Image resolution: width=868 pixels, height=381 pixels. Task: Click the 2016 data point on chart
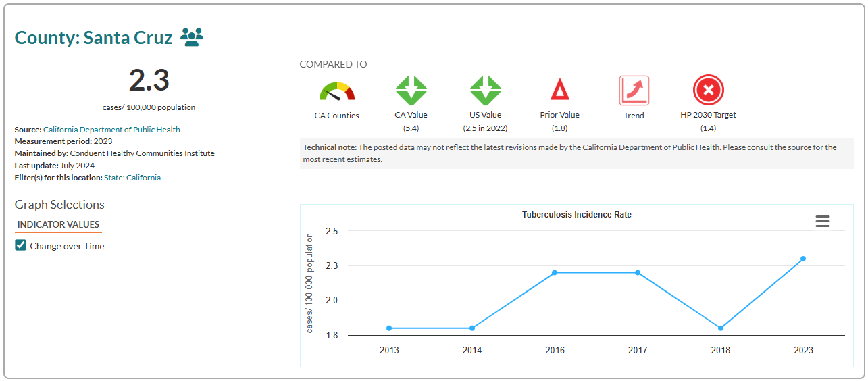[x=555, y=273]
